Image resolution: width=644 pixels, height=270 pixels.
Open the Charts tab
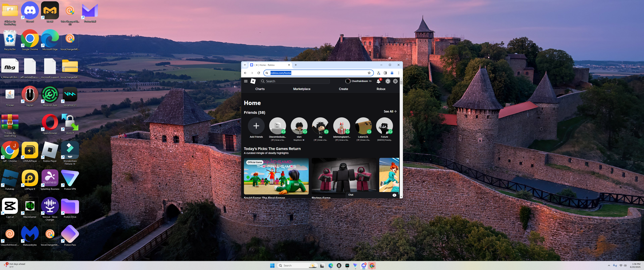pyautogui.click(x=260, y=89)
